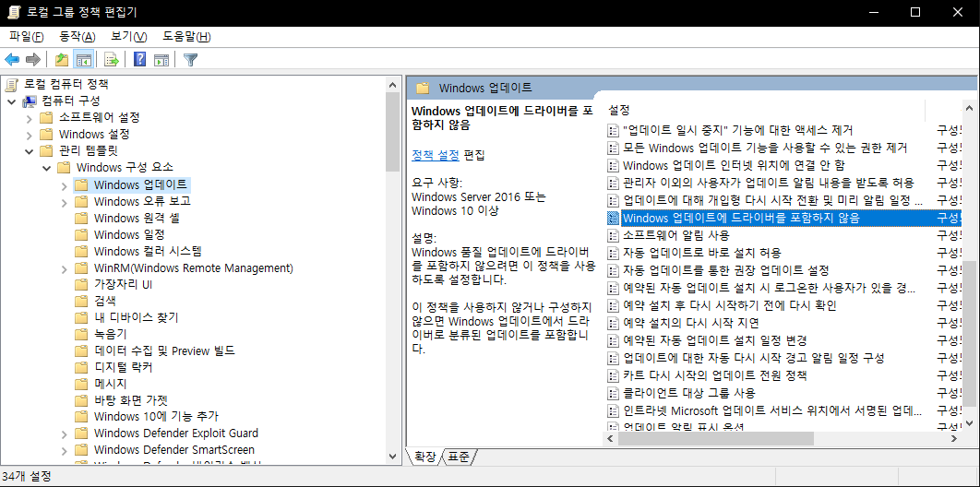Open the 파일(F) menu
The image size is (980, 487).
[x=27, y=37]
